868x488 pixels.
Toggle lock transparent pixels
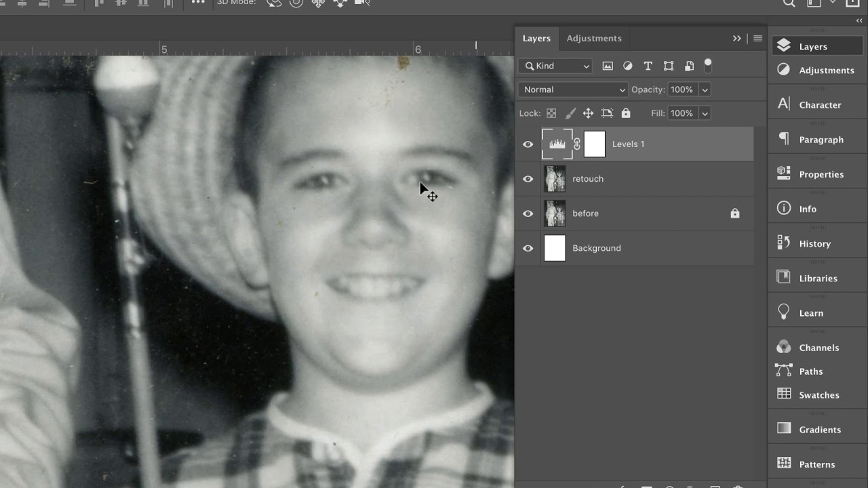click(551, 113)
